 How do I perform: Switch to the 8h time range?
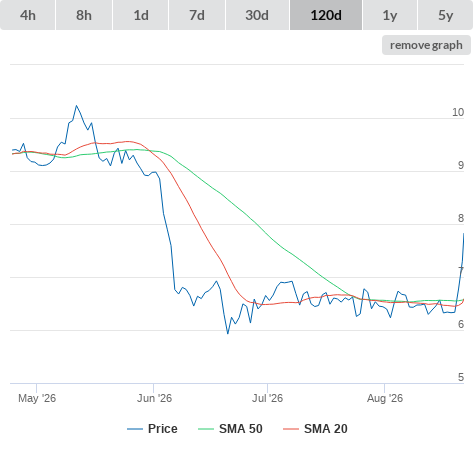[x=84, y=15]
